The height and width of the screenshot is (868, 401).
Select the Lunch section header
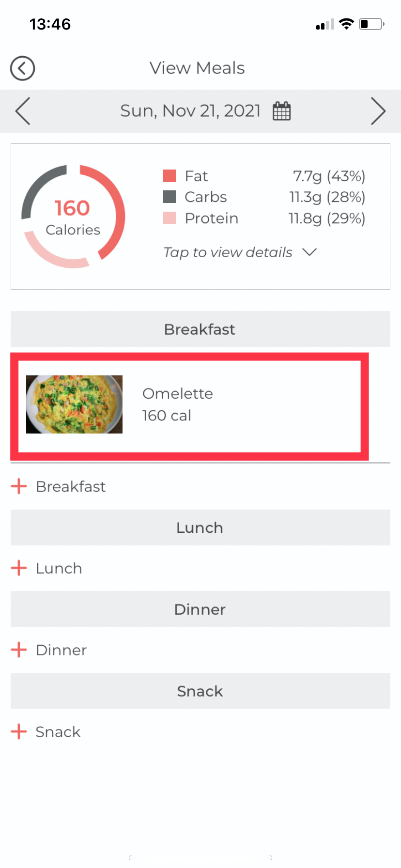pyautogui.click(x=200, y=527)
